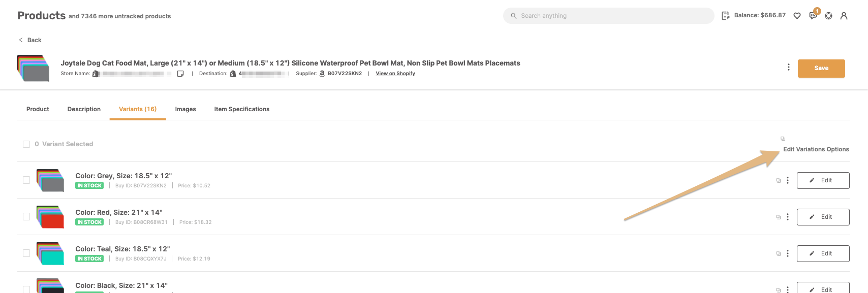
Task: Open three-dot menu for Teal variant
Action: 788,253
